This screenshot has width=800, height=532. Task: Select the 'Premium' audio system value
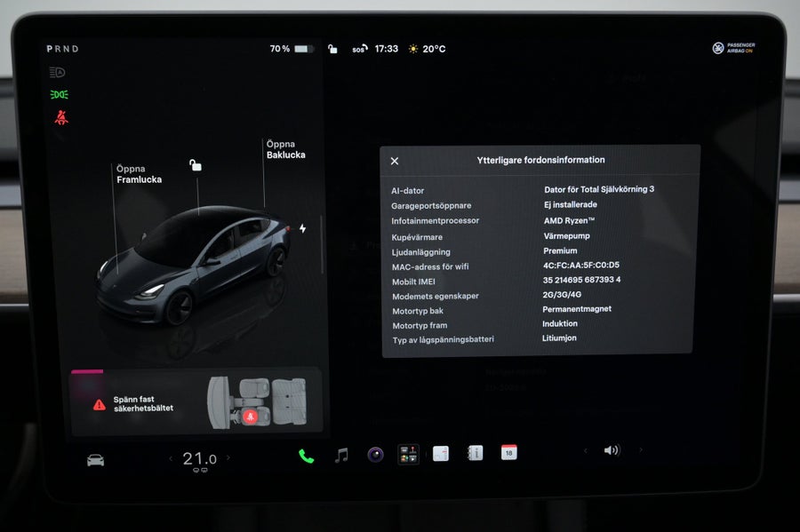point(560,250)
